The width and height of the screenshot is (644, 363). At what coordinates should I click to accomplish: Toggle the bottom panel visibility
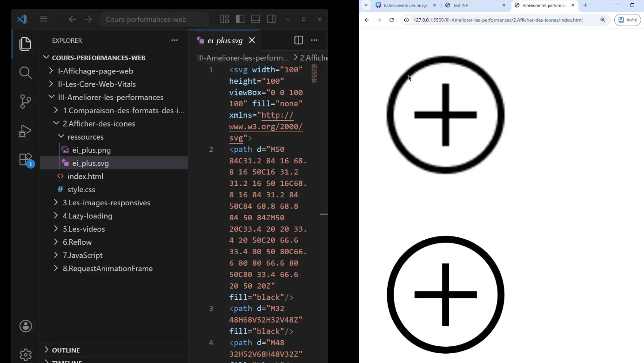[255, 19]
